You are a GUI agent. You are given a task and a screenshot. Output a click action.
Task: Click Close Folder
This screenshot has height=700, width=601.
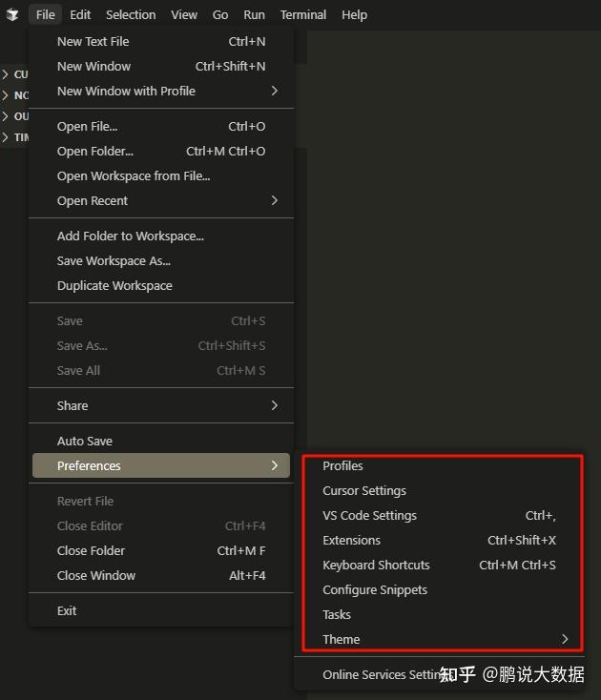pos(91,551)
